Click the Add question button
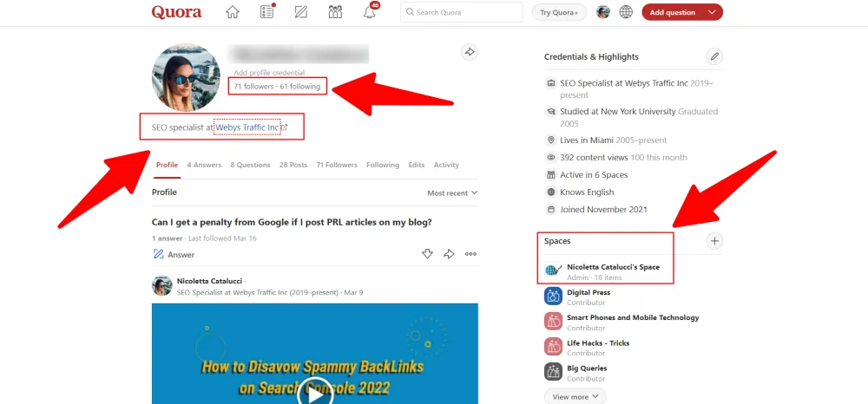Viewport: 868px width, 404px height. point(671,12)
